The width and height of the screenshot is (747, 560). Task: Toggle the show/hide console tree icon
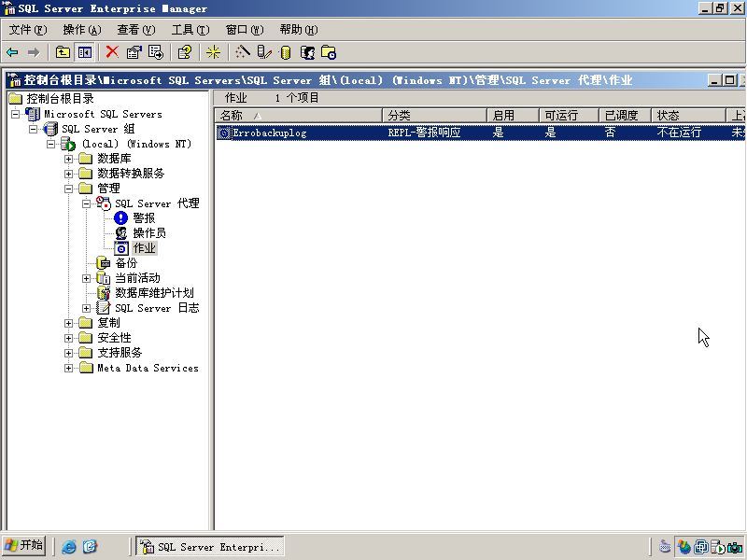pyautogui.click(x=85, y=52)
